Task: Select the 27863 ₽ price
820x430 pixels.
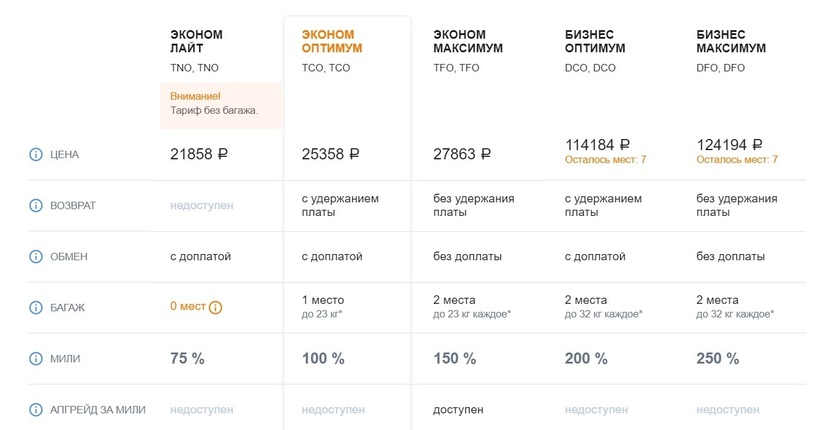Action: [462, 154]
